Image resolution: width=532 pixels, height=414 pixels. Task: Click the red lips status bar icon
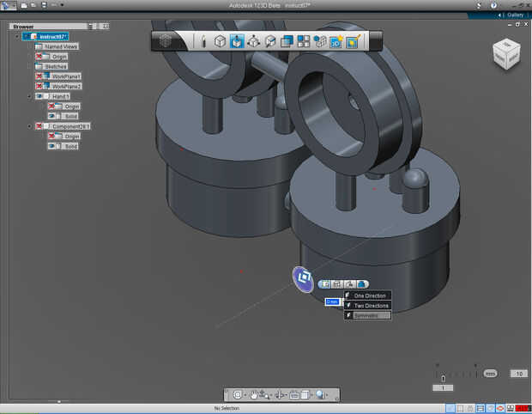(x=499, y=408)
